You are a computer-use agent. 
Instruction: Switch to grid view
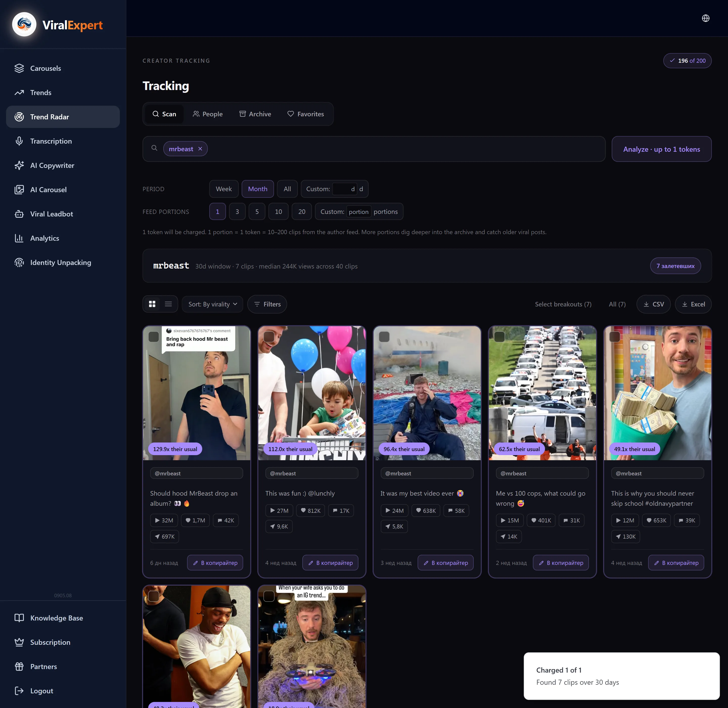(152, 304)
